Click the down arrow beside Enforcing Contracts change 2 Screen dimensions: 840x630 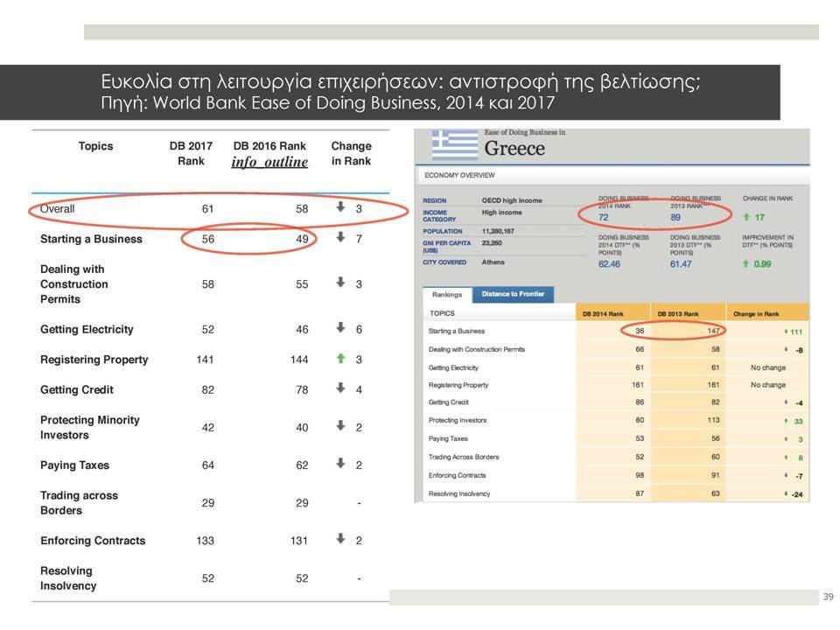[x=340, y=539]
